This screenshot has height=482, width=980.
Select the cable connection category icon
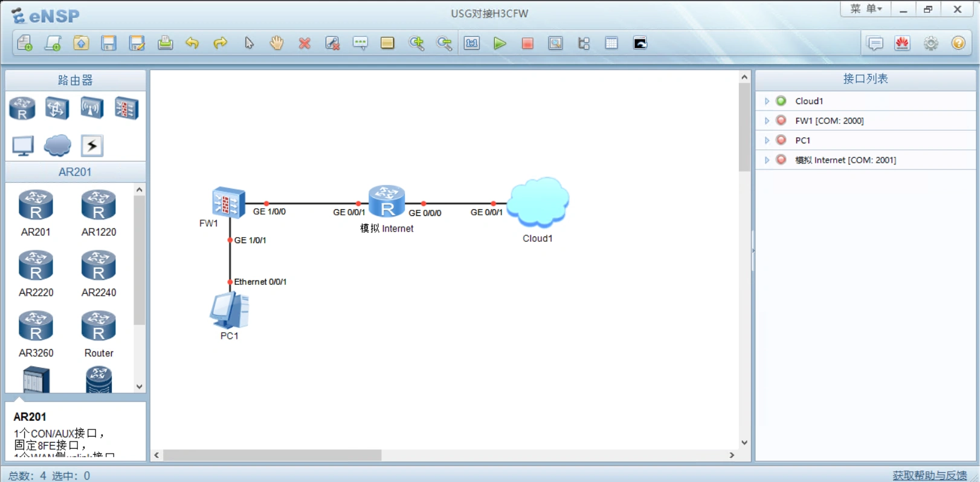[92, 146]
